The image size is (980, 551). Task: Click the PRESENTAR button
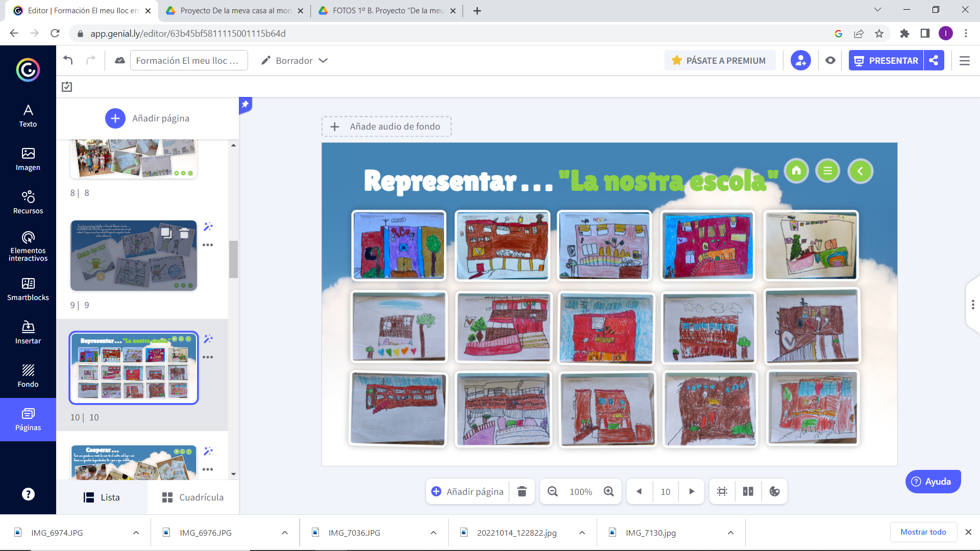coord(886,60)
